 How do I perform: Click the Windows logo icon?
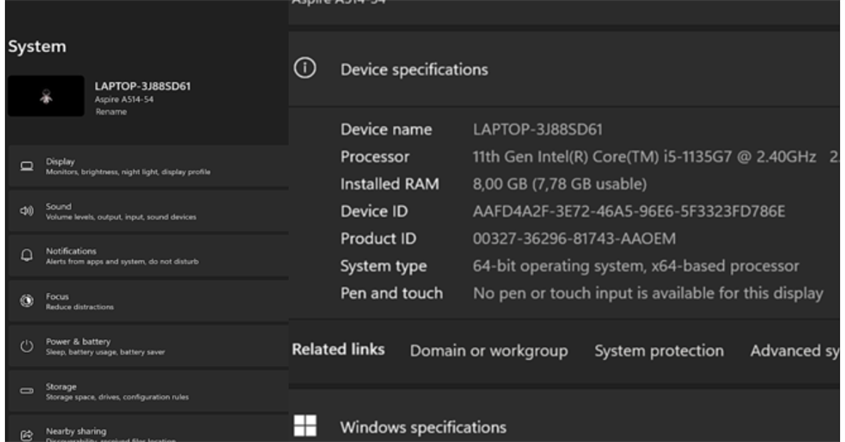coord(305,425)
